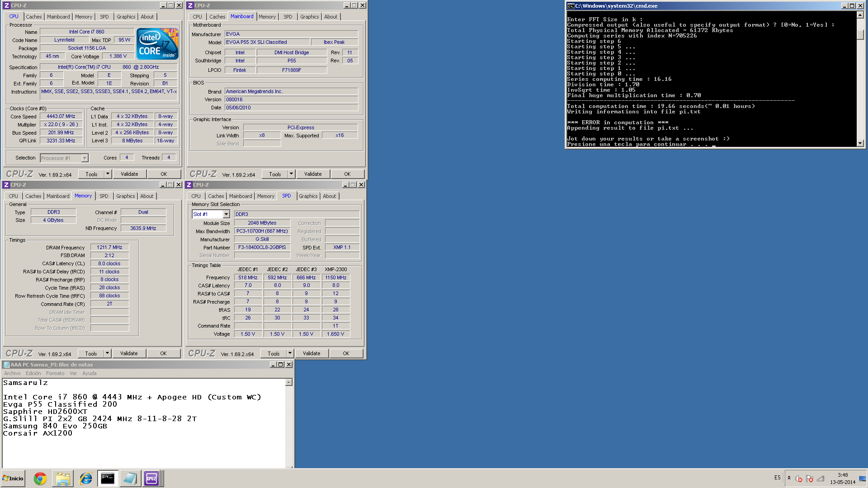Click Tools button in SPD window

(274, 353)
